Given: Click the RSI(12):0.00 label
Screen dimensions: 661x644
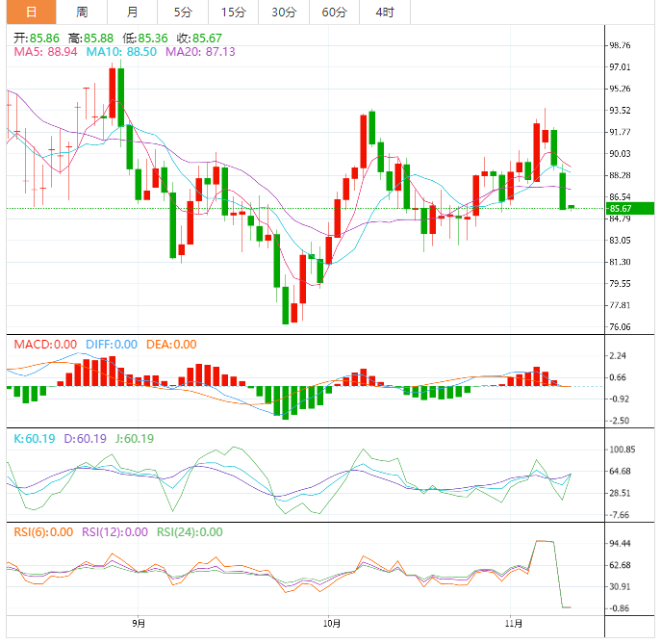Looking at the screenshot, I should (x=114, y=532).
